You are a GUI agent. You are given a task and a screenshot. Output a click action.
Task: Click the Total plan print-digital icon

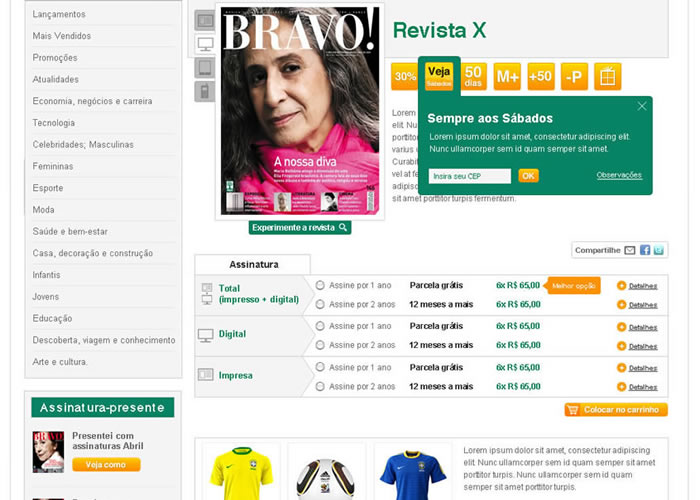[207, 294]
